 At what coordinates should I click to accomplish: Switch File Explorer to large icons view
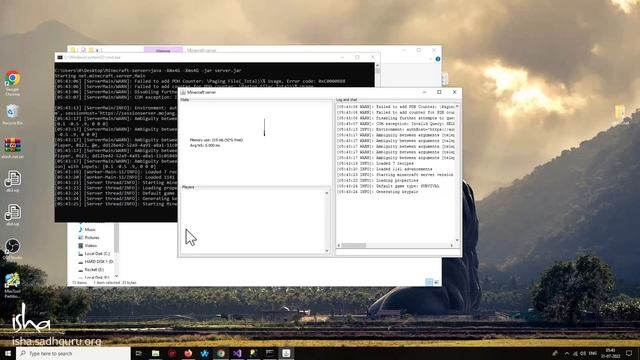click(x=436, y=282)
